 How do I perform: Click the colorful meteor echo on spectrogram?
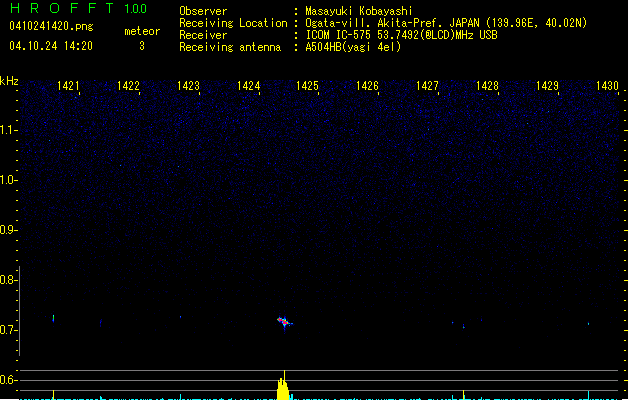(285, 322)
